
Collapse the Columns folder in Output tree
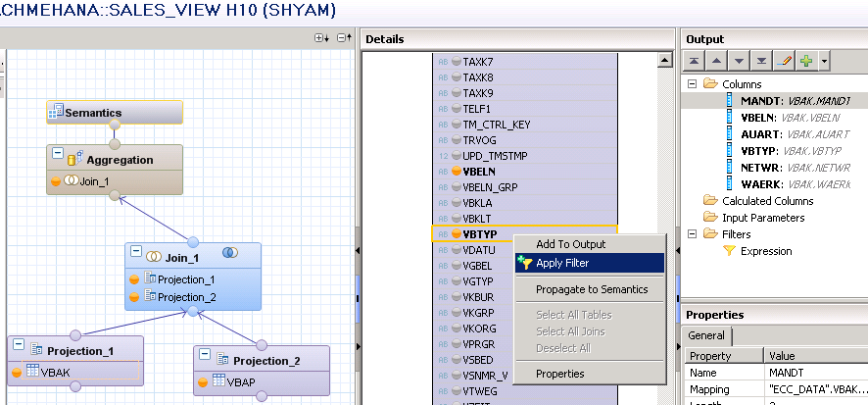(x=692, y=84)
